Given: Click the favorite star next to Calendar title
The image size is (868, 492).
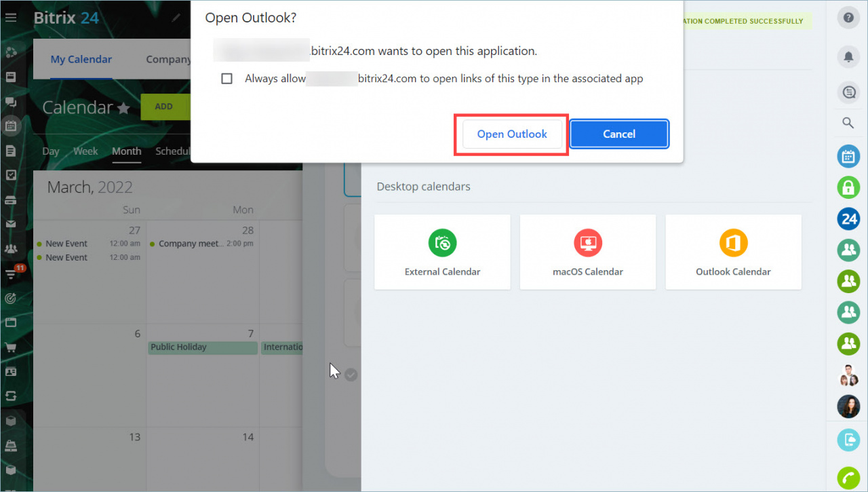Looking at the screenshot, I should pos(123,108).
